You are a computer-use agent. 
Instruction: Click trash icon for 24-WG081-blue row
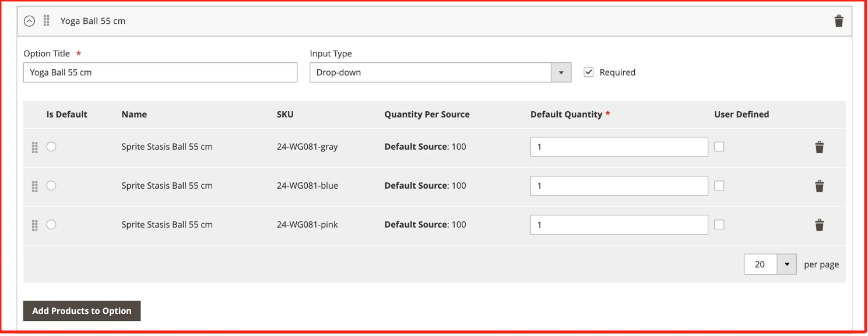tap(819, 186)
